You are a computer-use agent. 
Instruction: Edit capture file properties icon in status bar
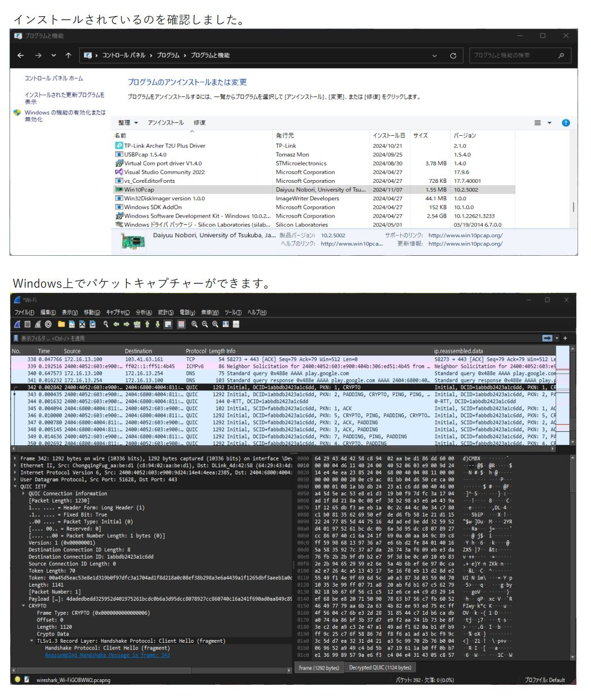27,679
